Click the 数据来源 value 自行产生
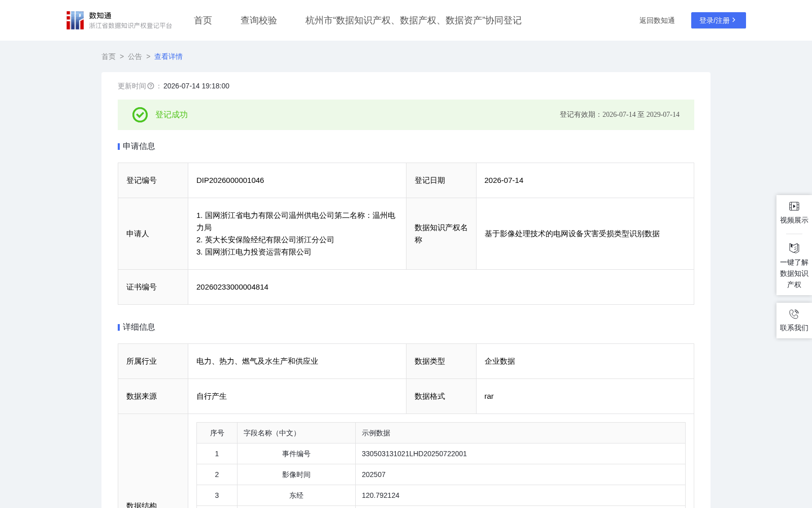This screenshot has height=508, width=812. point(212,396)
